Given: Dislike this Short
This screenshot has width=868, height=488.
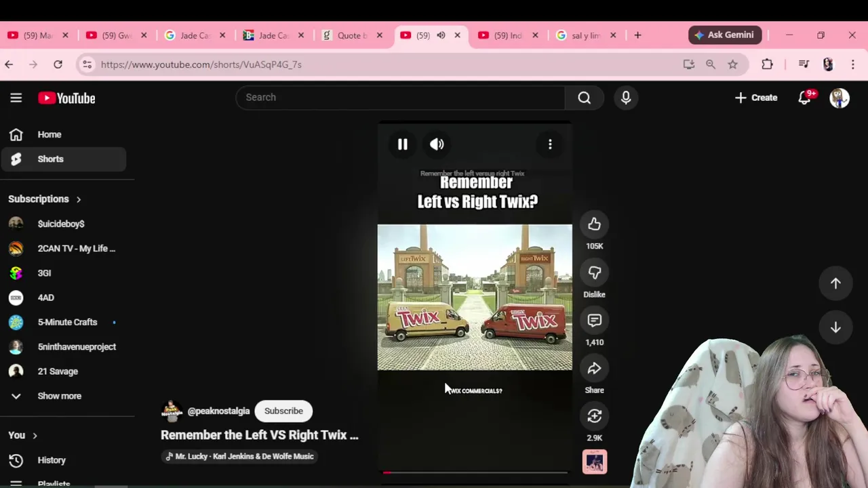Looking at the screenshot, I should pos(594,272).
